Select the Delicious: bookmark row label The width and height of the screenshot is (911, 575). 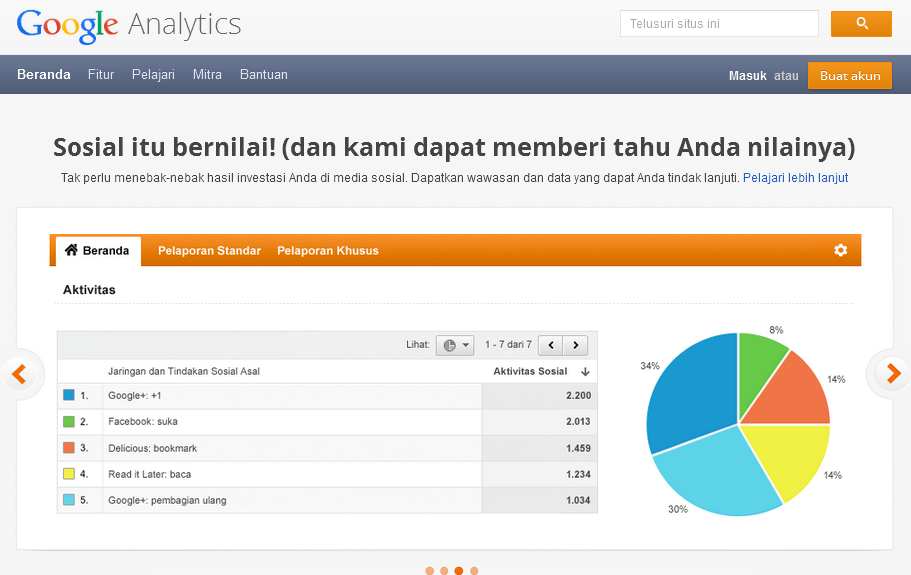pos(152,448)
